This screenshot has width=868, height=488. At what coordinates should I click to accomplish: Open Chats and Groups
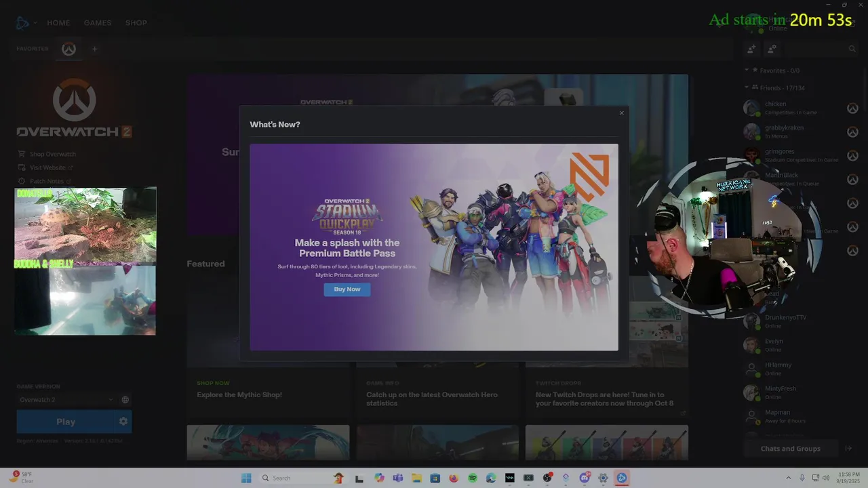pyautogui.click(x=790, y=449)
